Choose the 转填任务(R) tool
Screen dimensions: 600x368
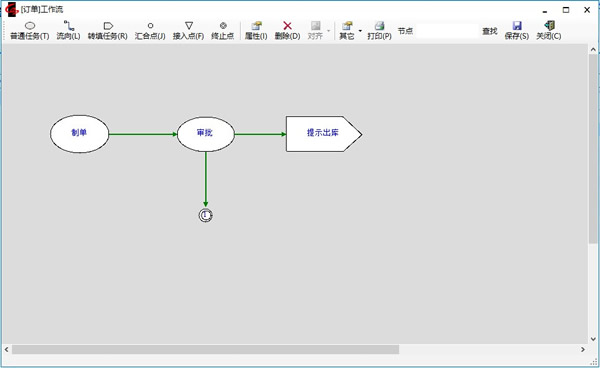[108, 31]
